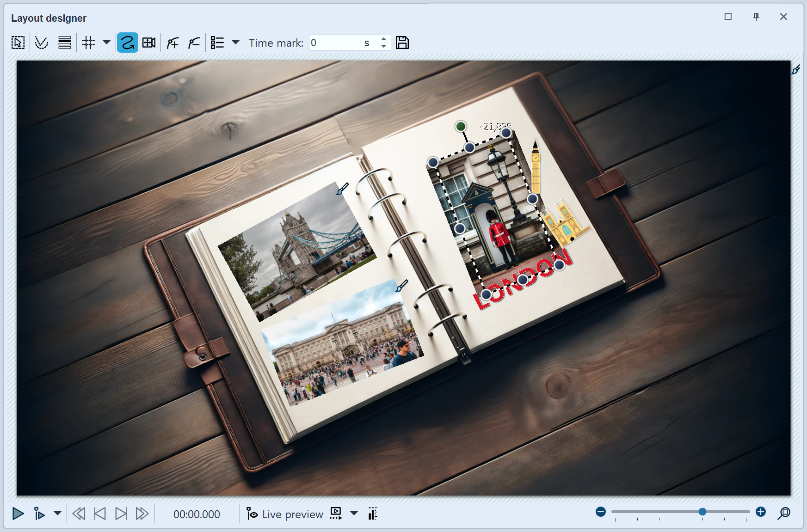Jump to the next frame
The image size is (807, 532).
120,514
